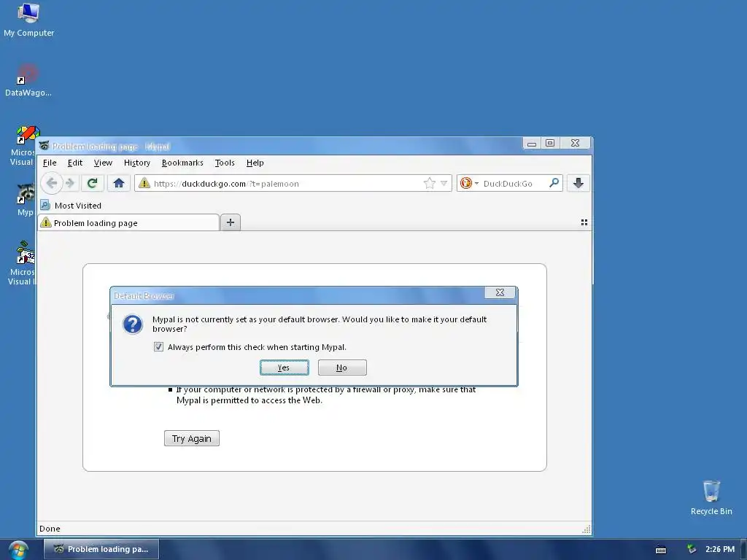Open the Tools menu
747x560 pixels.
pyautogui.click(x=225, y=163)
